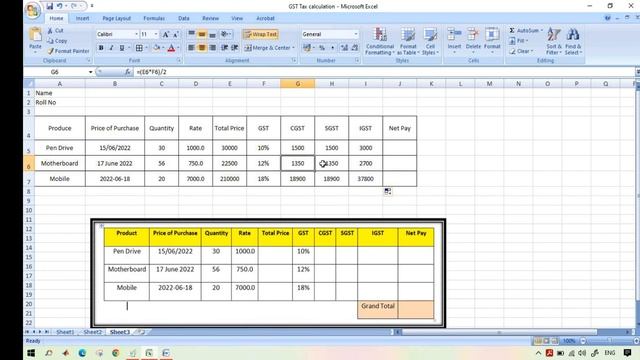
Task: Open the Insert ribbon tab
Action: (x=82, y=18)
